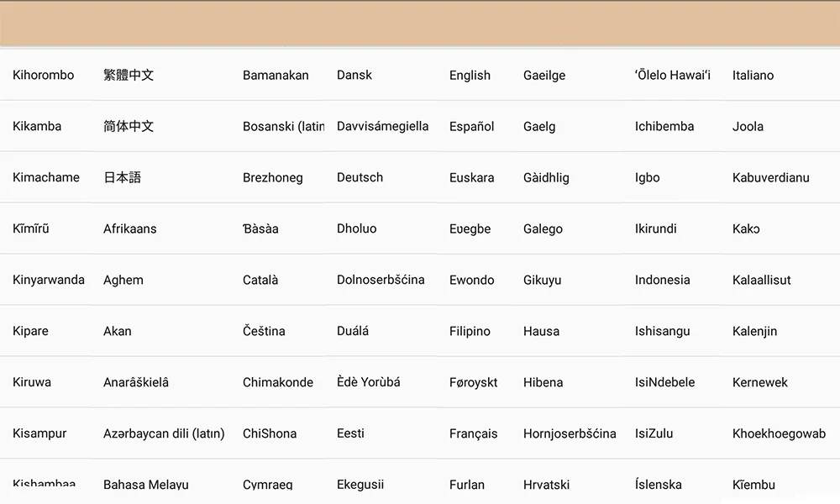Image resolution: width=840 pixels, height=504 pixels.
Task: Select Italiano language entry
Action: (x=753, y=76)
